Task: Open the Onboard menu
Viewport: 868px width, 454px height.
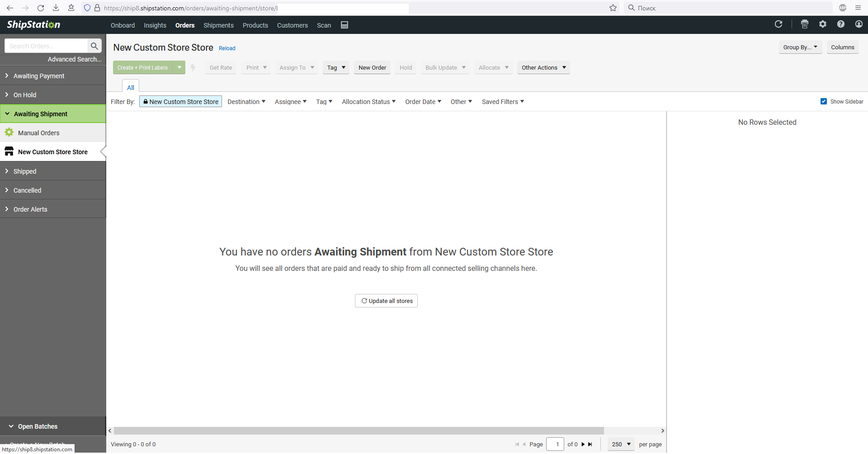Action: (123, 25)
